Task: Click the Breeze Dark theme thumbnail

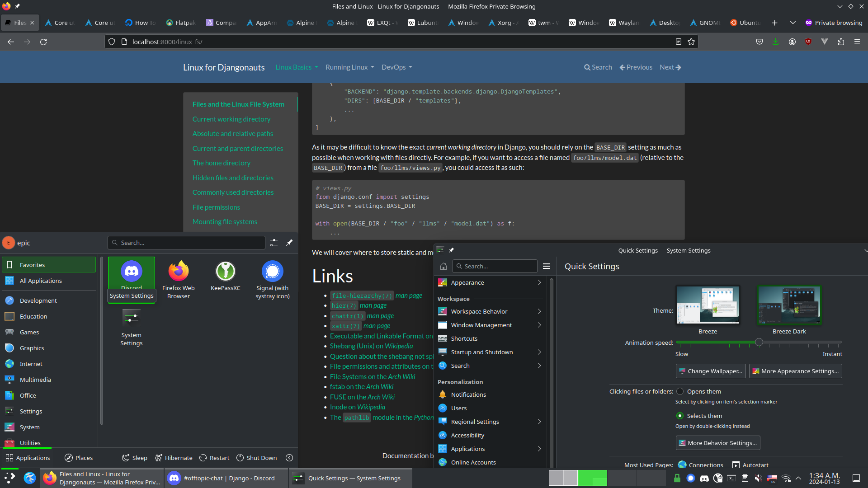Action: (789, 305)
